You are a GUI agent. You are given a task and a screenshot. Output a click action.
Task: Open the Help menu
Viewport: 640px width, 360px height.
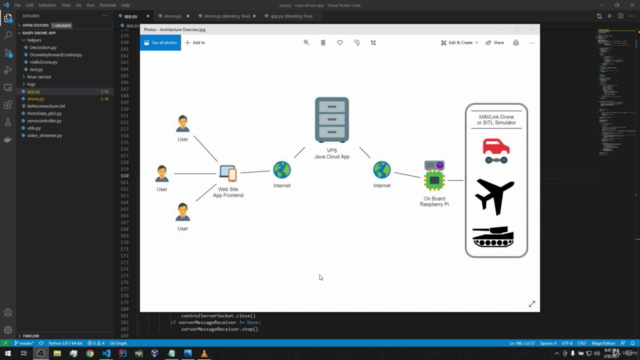point(125,5)
